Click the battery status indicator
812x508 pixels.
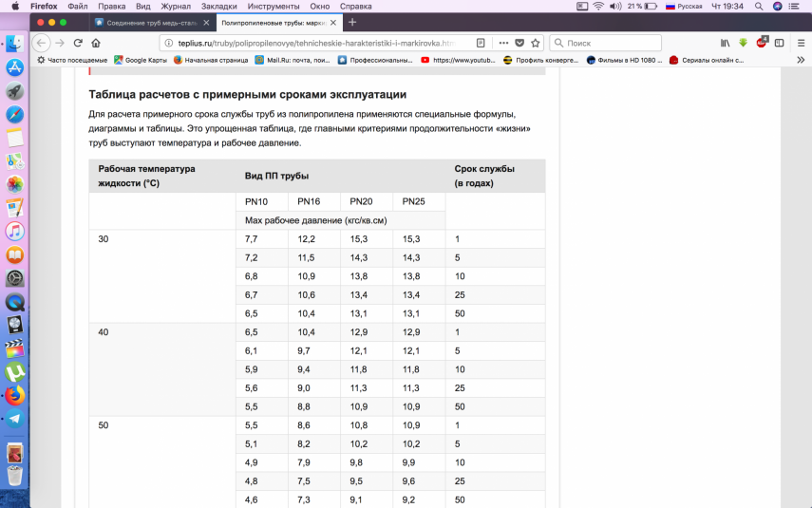point(643,7)
